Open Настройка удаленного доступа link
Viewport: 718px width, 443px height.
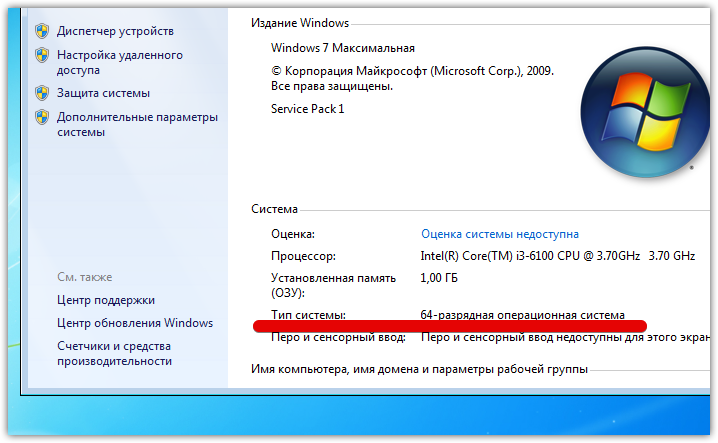pyautogui.click(x=120, y=63)
